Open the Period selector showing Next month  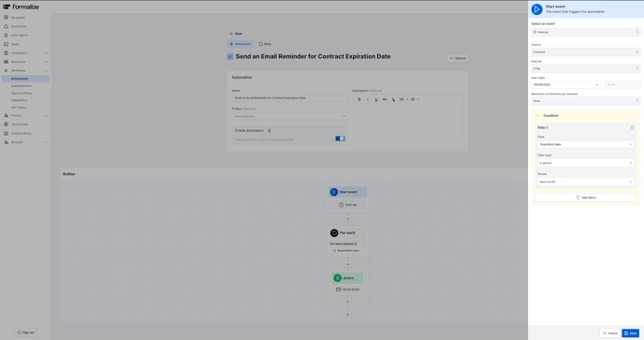click(x=585, y=182)
